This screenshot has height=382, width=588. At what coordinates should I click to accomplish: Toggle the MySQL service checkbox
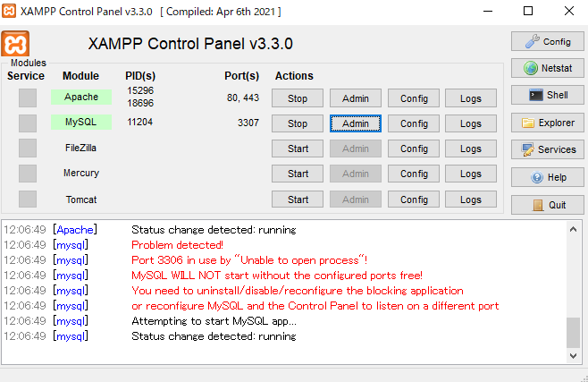28,123
